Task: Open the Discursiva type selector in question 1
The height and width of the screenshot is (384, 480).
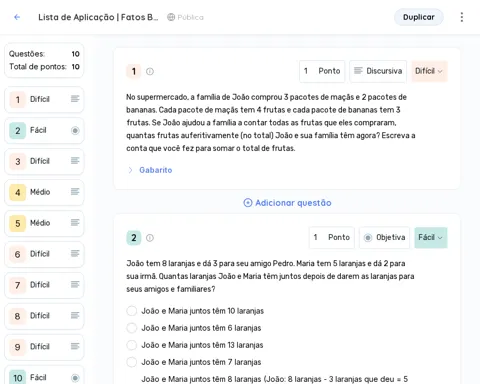Action: (378, 71)
